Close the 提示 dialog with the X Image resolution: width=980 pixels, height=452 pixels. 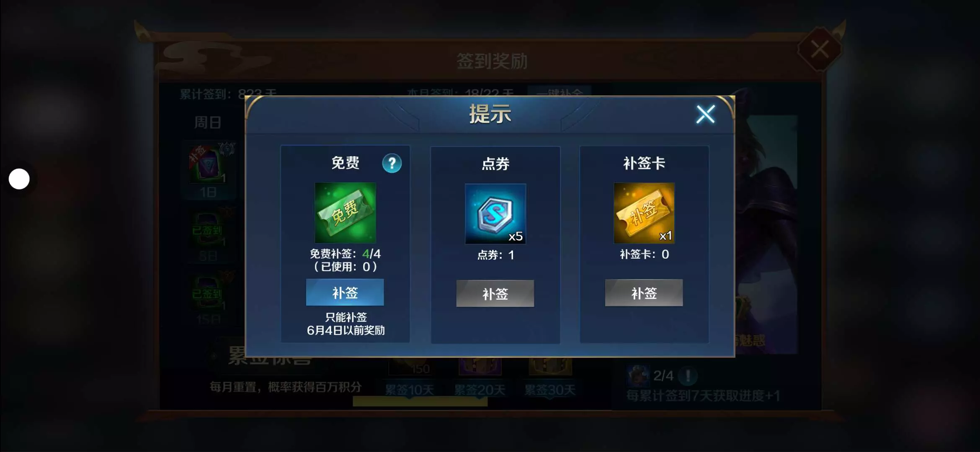[x=705, y=114]
